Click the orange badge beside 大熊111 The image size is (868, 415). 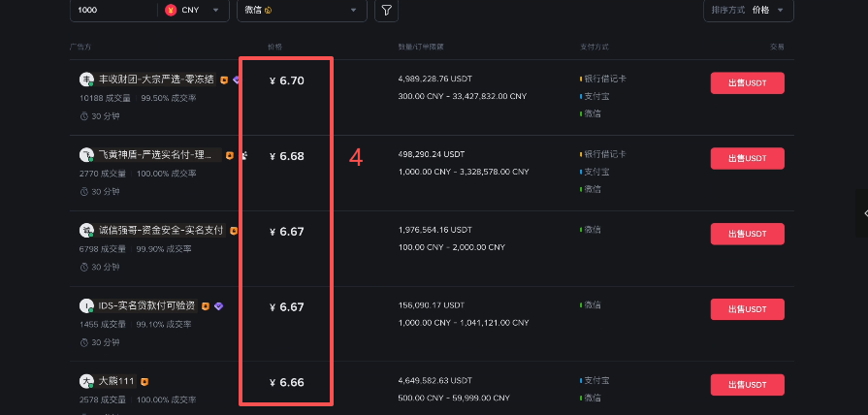(145, 382)
